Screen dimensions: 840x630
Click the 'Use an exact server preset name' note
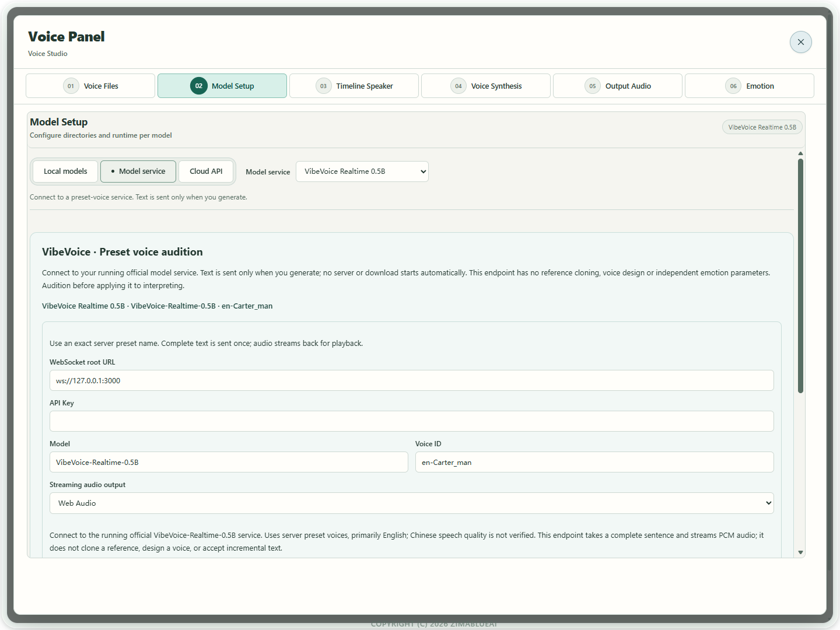[206, 344]
